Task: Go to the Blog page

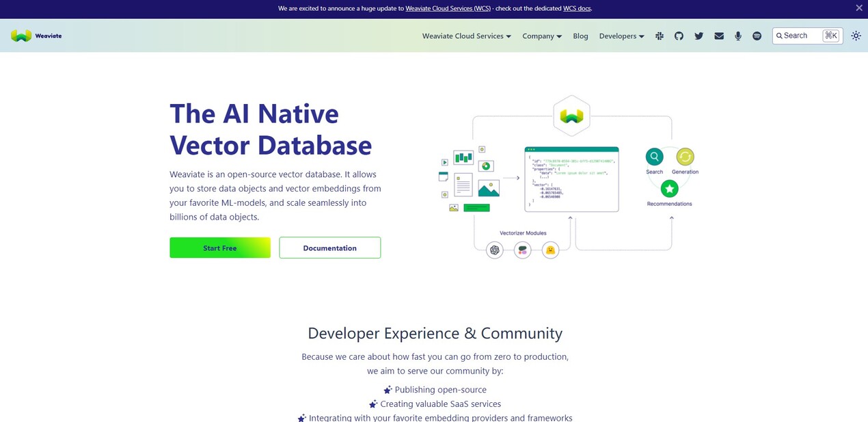Action: point(580,36)
